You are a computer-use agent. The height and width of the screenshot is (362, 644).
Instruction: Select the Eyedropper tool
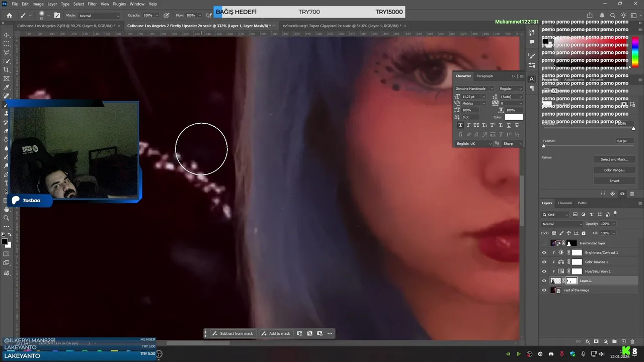[7, 87]
